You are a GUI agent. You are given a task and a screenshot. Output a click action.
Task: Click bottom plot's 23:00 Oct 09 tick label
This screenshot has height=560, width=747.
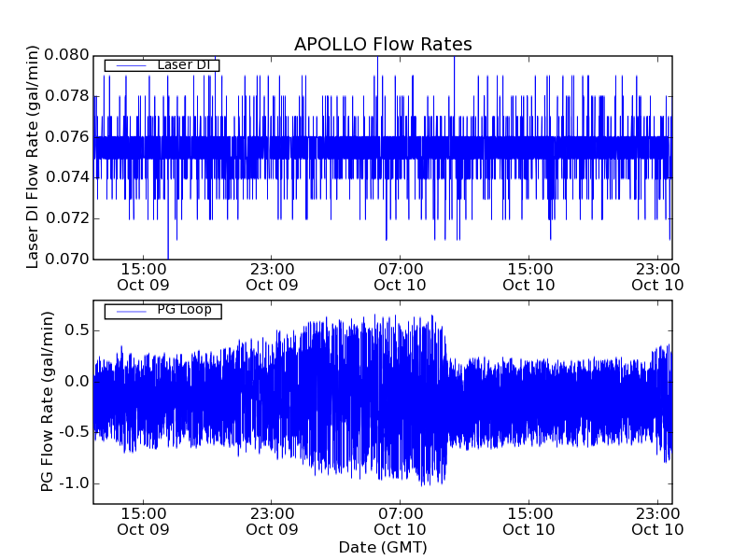271,521
